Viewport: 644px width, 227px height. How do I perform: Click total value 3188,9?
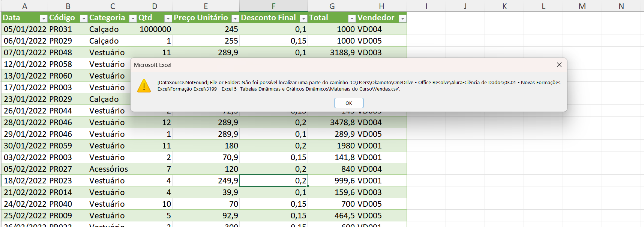(x=332, y=53)
